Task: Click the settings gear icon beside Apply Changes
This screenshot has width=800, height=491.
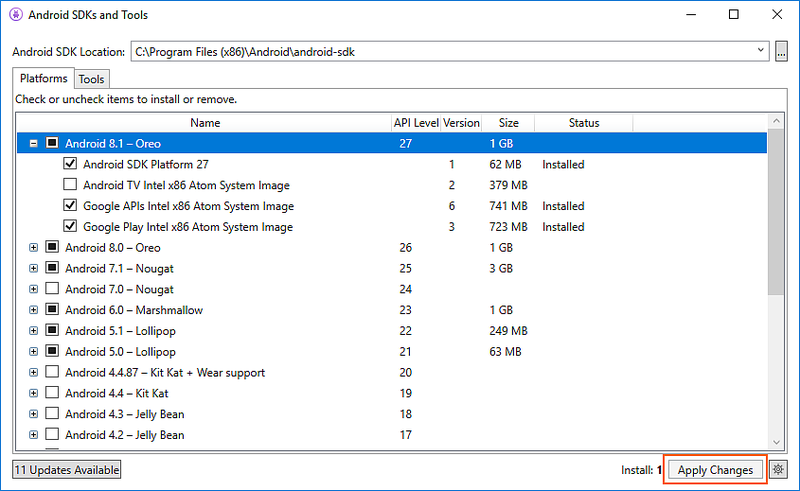Action: (x=779, y=470)
